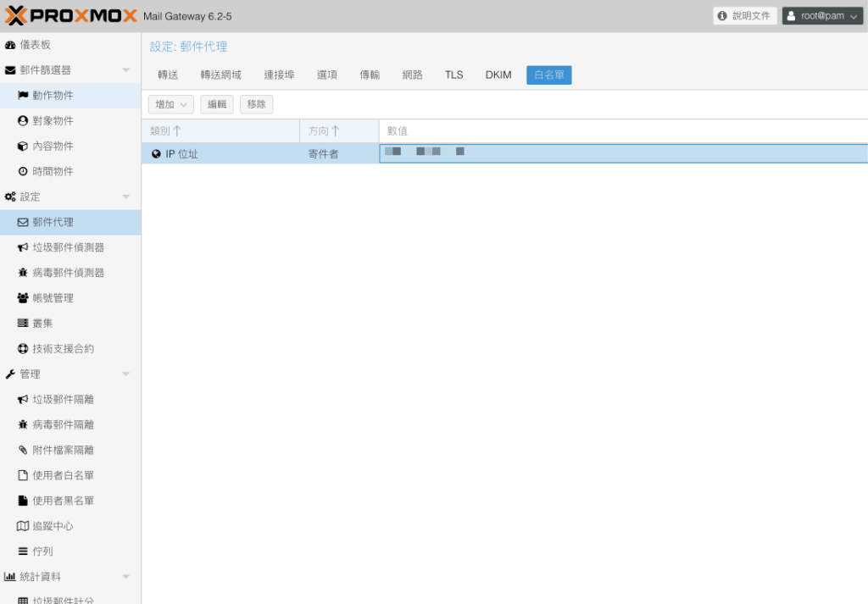Select the 寄件者 cell
Image resolution: width=868 pixels, height=604 pixels.
(x=339, y=154)
